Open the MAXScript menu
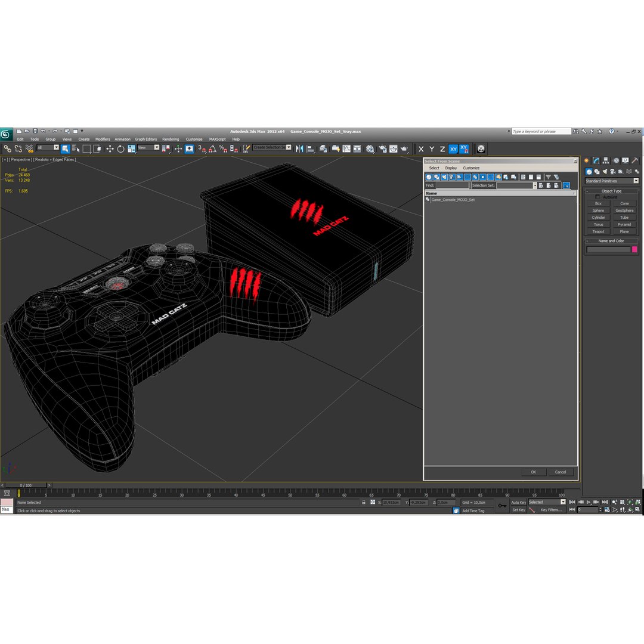644x644 pixels. 217,139
